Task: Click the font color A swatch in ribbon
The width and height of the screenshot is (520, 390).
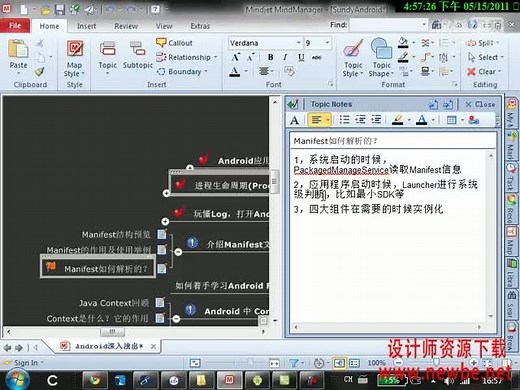Action: pyautogui.click(x=235, y=71)
